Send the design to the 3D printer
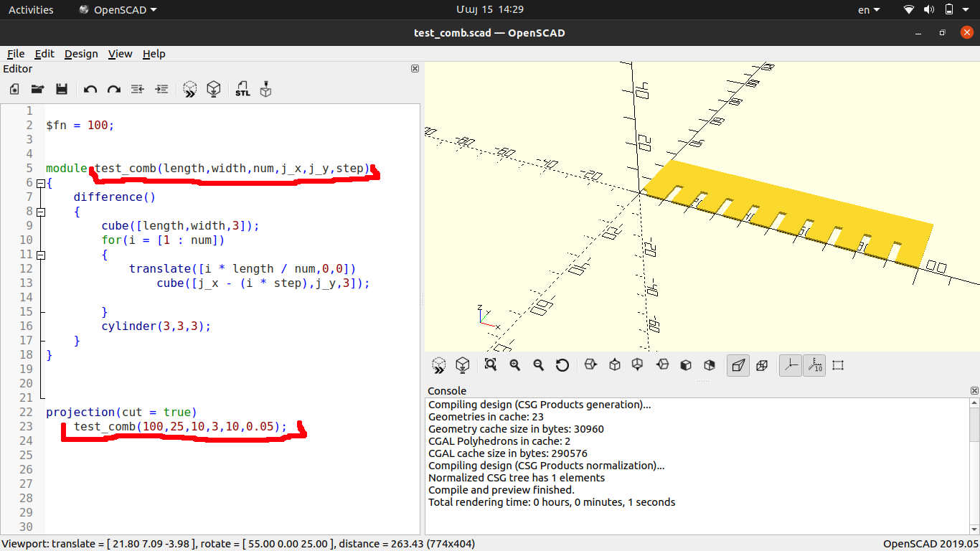Viewport: 980px width, 551px height. (265, 90)
